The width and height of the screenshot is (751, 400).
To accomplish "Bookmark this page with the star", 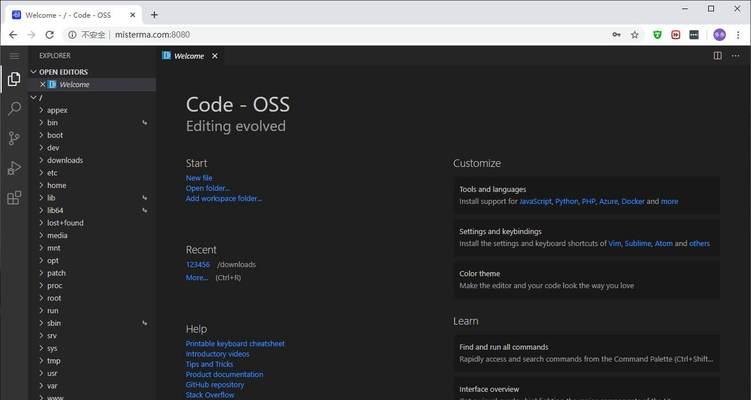I will [635, 34].
